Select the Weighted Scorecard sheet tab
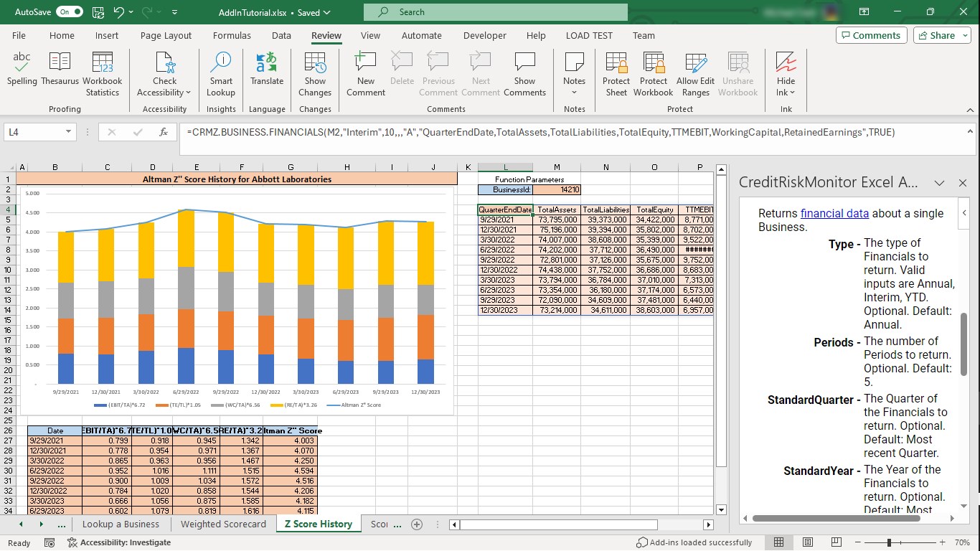 [x=223, y=524]
